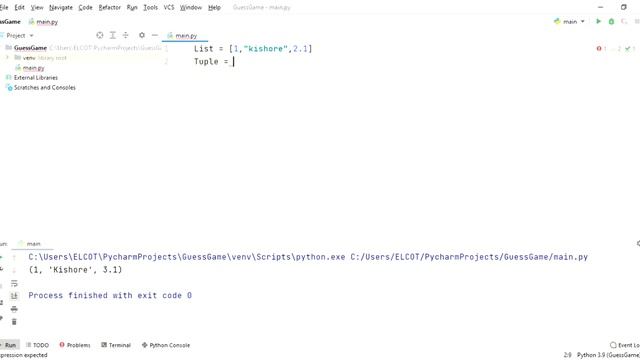Screen dimensions: 640x360
Task: Click the red error indicator in editor
Action: click(601, 49)
